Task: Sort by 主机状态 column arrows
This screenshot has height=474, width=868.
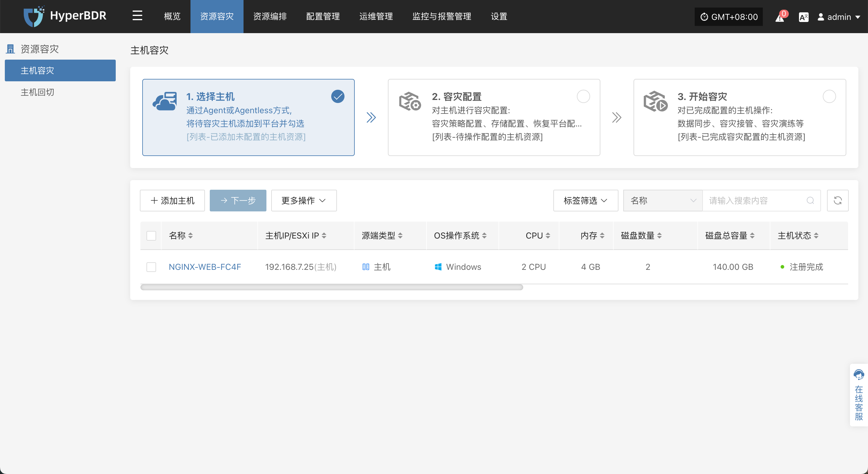Action: 816,236
